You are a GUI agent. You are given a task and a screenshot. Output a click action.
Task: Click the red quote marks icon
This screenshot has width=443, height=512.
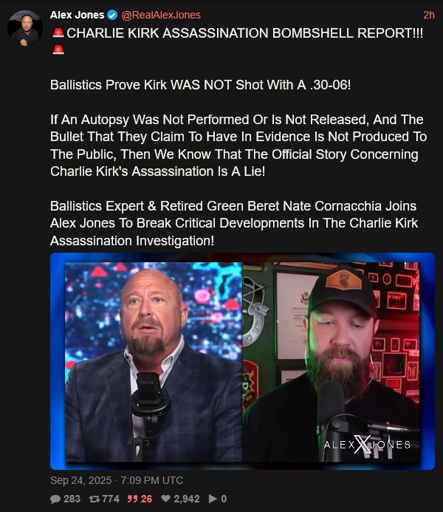[132, 499]
